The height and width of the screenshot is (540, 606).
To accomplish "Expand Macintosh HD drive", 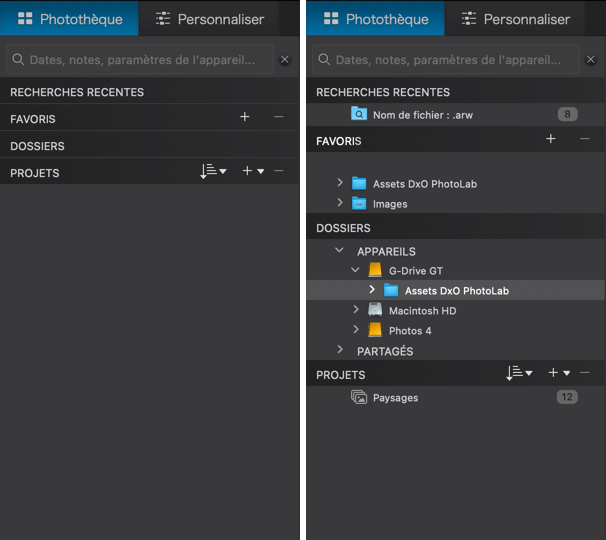I will coord(356,309).
